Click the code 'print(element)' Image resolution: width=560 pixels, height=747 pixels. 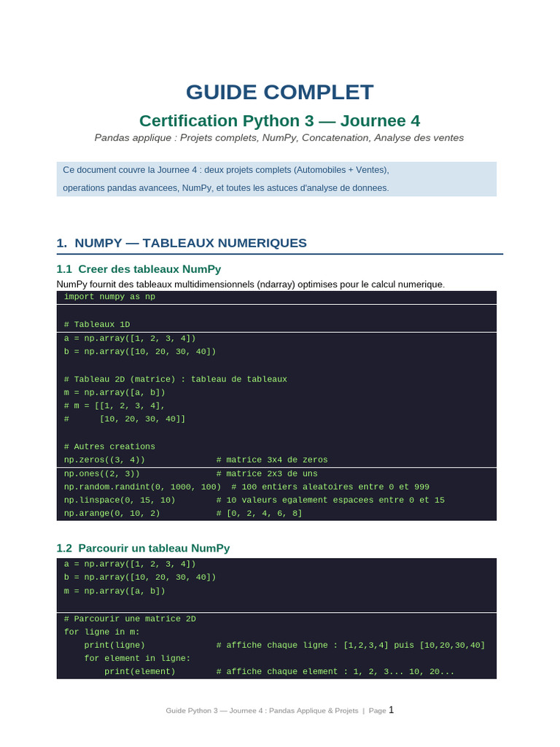click(140, 672)
